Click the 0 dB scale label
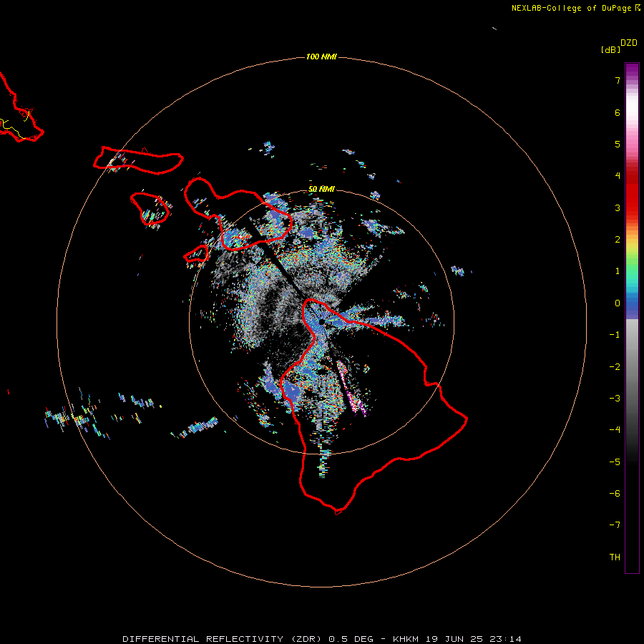The height and width of the screenshot is (644, 644). [x=618, y=303]
